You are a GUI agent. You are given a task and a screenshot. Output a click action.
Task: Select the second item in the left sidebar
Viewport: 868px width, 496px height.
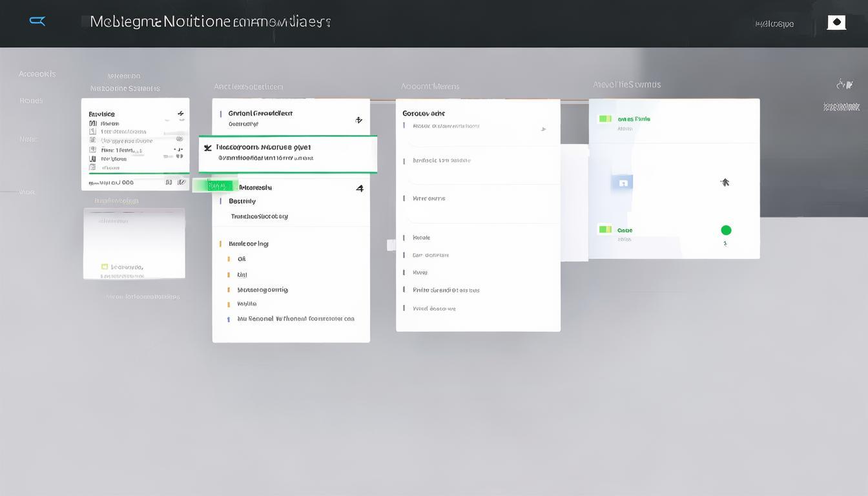tap(31, 101)
